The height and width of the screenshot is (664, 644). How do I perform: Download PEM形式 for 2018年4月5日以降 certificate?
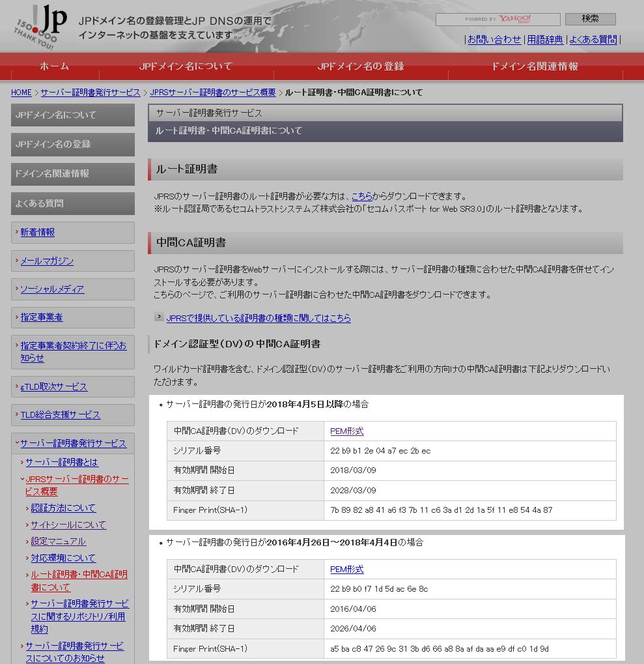346,431
